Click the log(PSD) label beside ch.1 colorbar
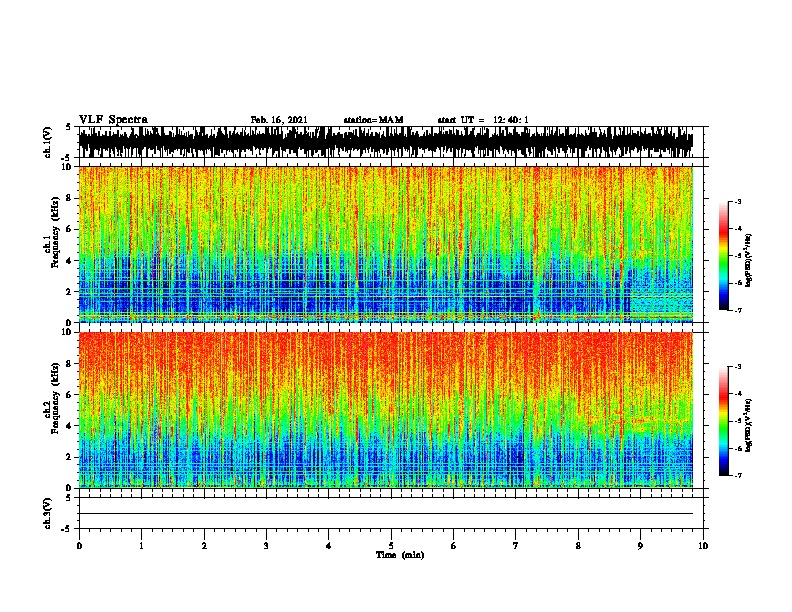792x612 pixels. pos(749,260)
